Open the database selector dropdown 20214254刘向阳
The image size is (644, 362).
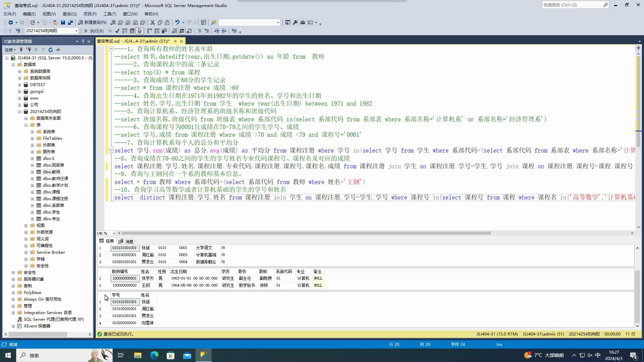click(x=76, y=31)
